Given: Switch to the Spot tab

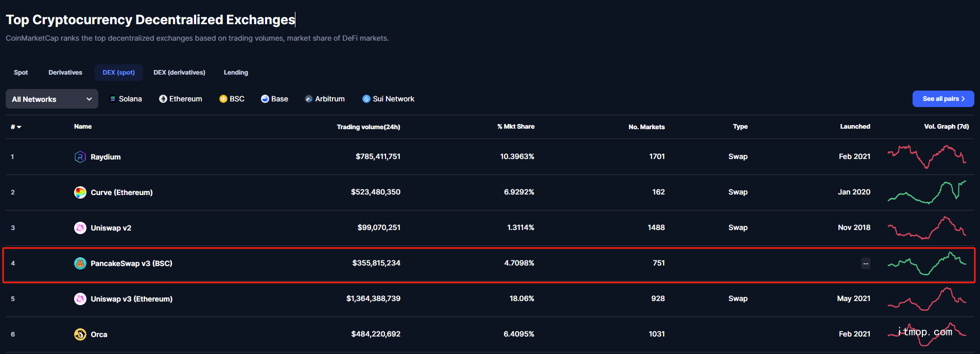Looking at the screenshot, I should 21,73.
